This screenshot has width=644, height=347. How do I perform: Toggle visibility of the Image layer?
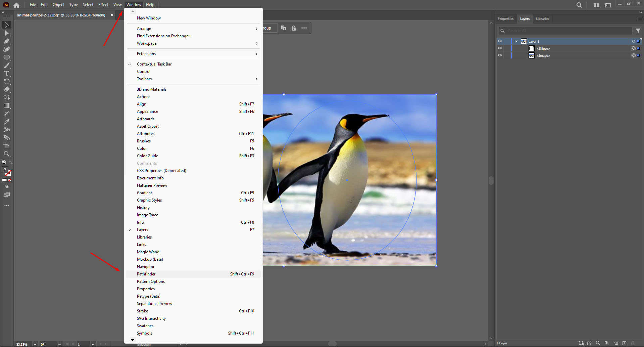click(x=500, y=55)
